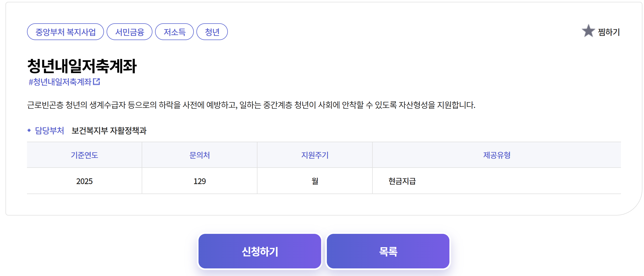Click the star icon to favorite this service
644x276 pixels.
point(589,31)
